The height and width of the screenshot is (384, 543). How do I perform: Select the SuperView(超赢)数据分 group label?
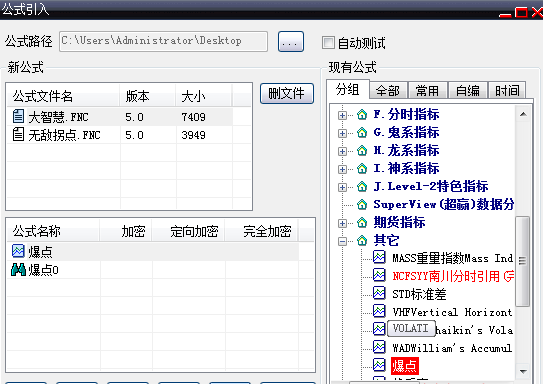point(444,204)
